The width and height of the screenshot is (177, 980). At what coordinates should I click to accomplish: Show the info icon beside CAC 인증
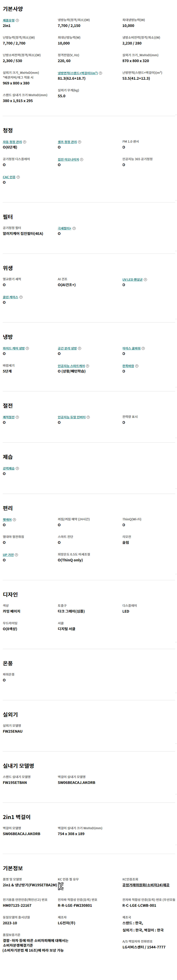pos(18,177)
